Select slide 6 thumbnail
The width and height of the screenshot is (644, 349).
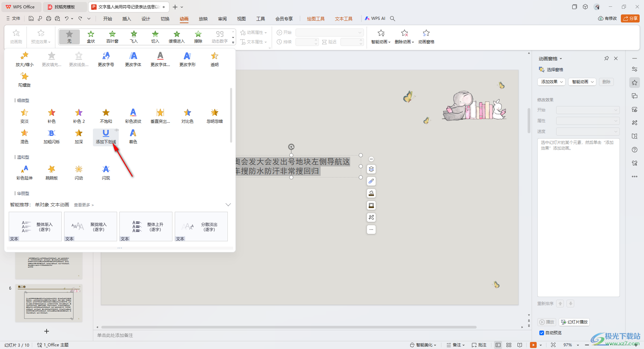(49, 303)
